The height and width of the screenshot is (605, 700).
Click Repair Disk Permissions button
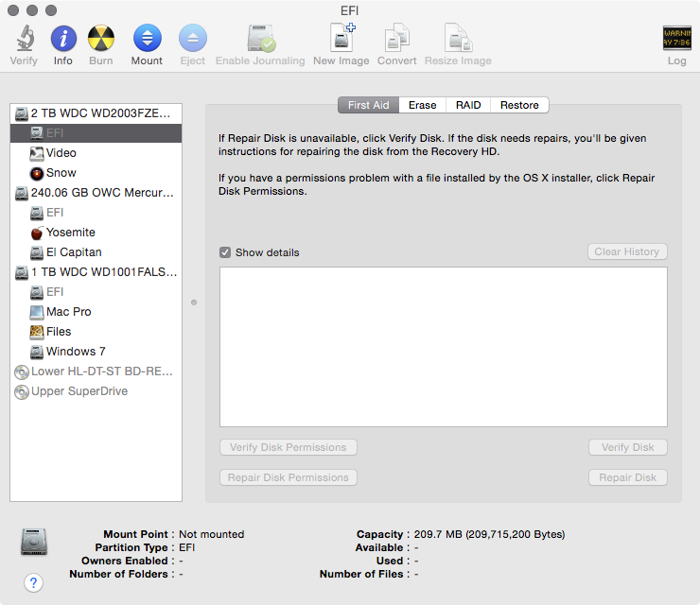point(289,477)
